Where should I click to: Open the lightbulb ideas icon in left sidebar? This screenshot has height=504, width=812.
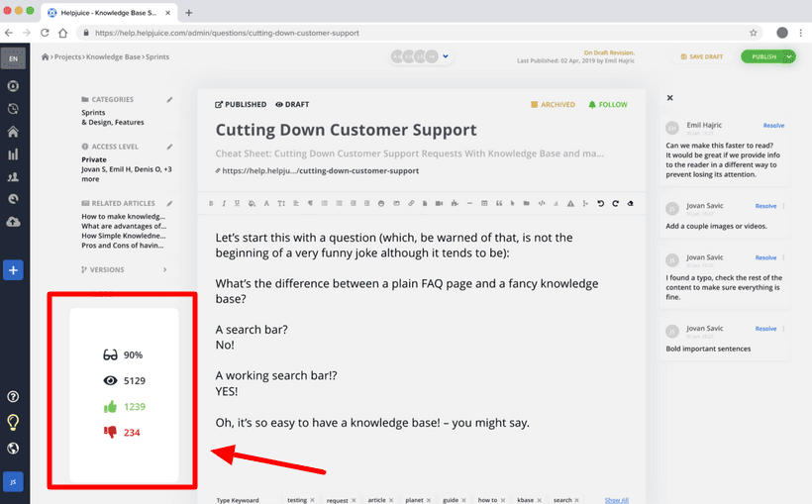click(14, 423)
